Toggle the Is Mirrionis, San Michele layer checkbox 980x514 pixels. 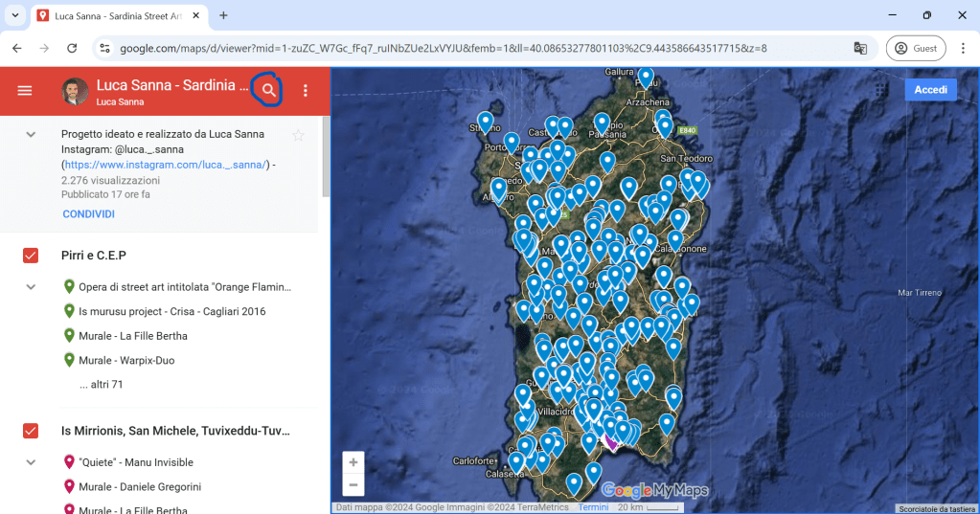pos(31,431)
